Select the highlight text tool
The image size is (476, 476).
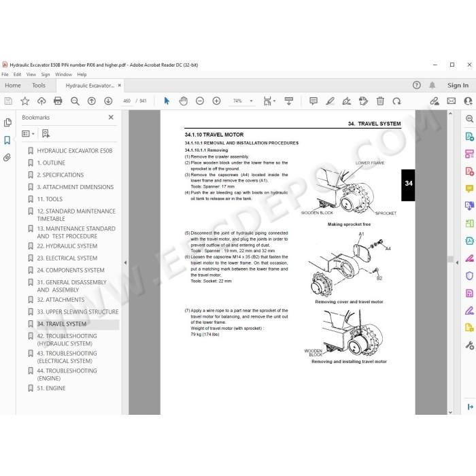330,101
